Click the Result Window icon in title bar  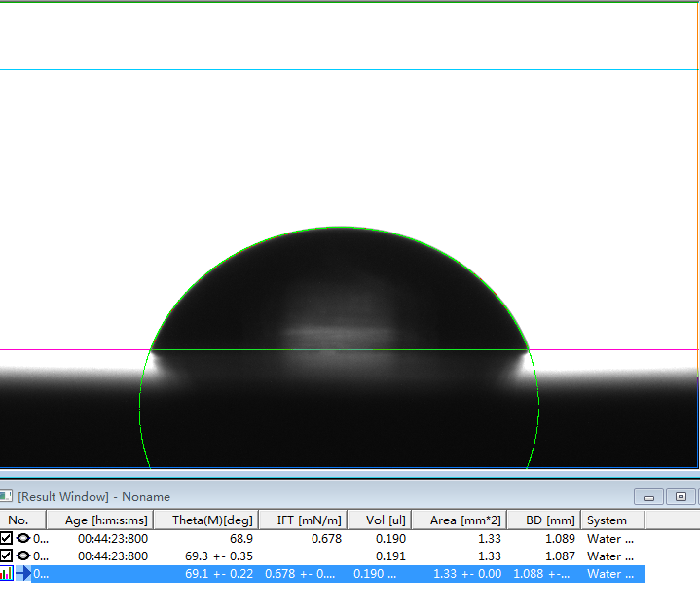point(6,496)
